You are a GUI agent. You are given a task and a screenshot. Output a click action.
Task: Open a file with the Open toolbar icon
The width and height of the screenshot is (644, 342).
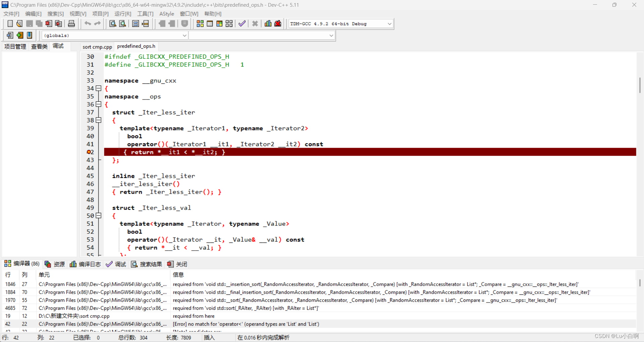click(19, 23)
